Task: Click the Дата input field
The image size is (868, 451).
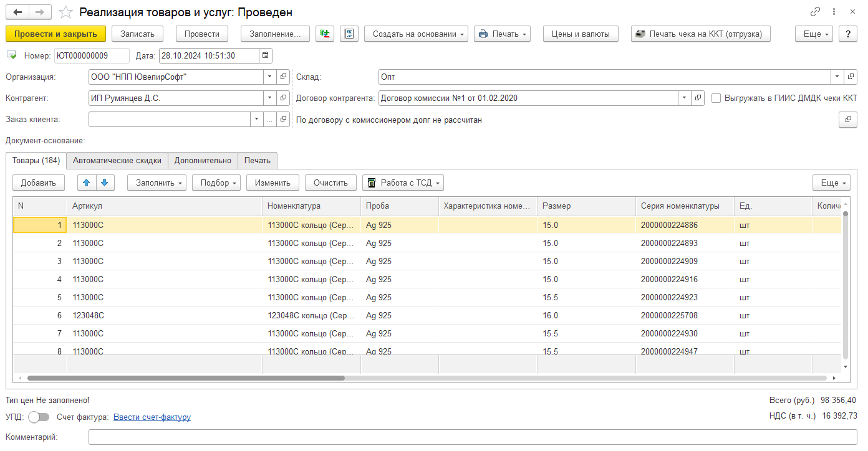Action: (x=209, y=55)
